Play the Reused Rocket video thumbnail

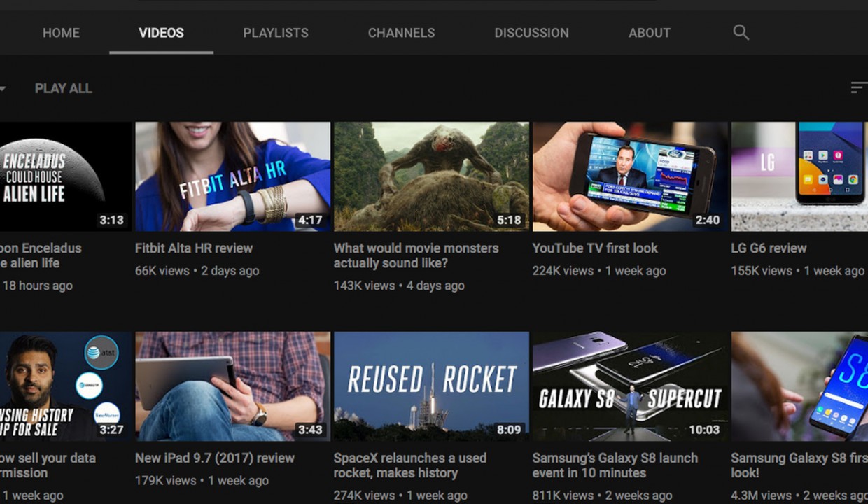(x=431, y=386)
